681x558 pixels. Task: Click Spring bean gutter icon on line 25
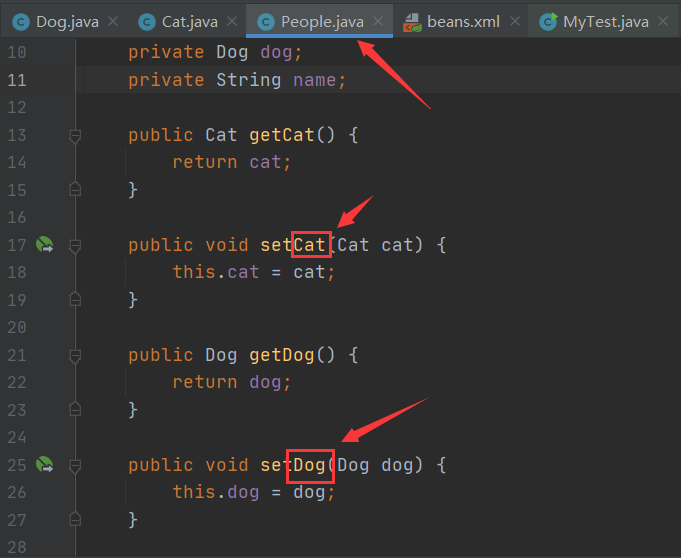coord(45,465)
